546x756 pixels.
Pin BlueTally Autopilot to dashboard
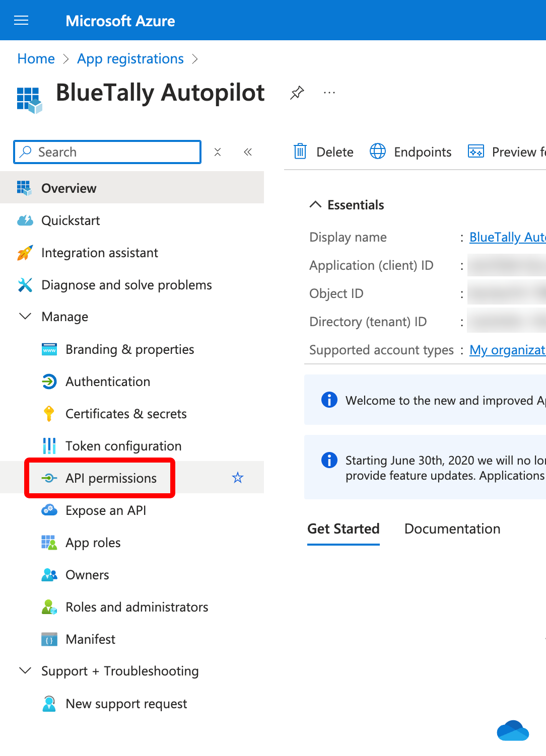click(x=297, y=93)
